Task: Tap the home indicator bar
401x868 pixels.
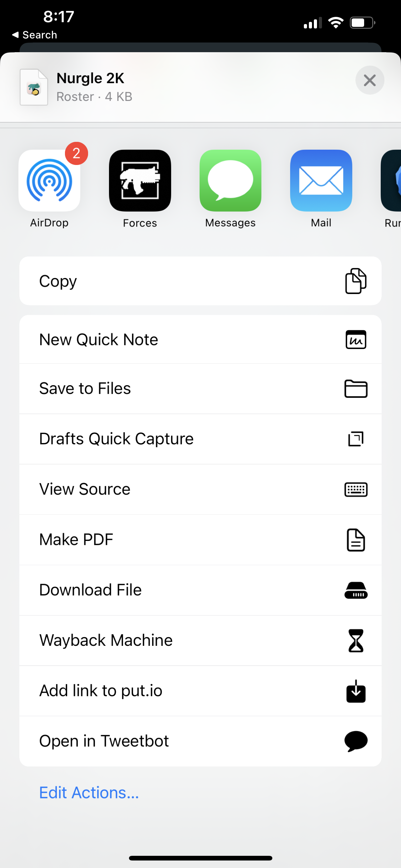Action: tap(200, 858)
